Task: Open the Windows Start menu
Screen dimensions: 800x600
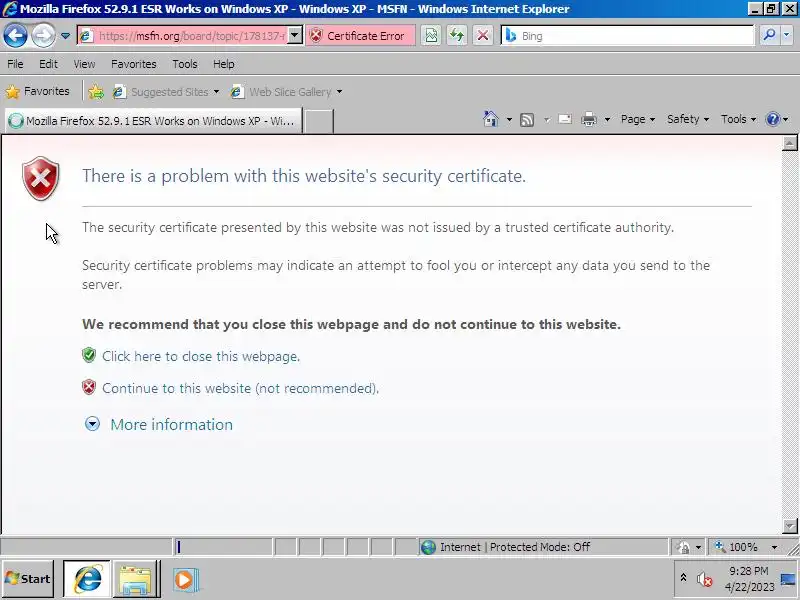Action: pyautogui.click(x=28, y=579)
